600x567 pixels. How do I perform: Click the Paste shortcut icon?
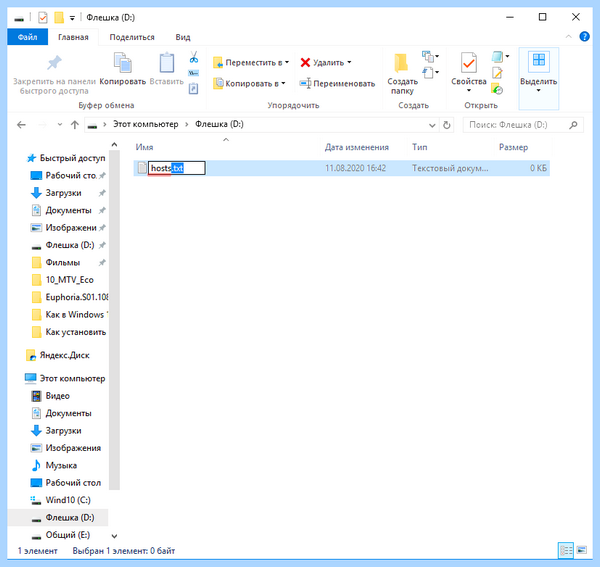coord(194,89)
